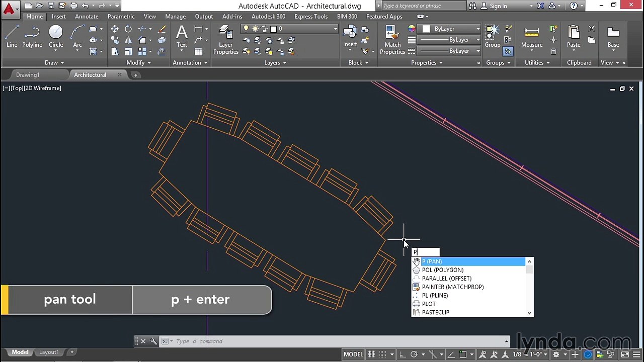Open the annotation scale 1/8" dropdown
This screenshot has height=362, width=644.
(530, 354)
